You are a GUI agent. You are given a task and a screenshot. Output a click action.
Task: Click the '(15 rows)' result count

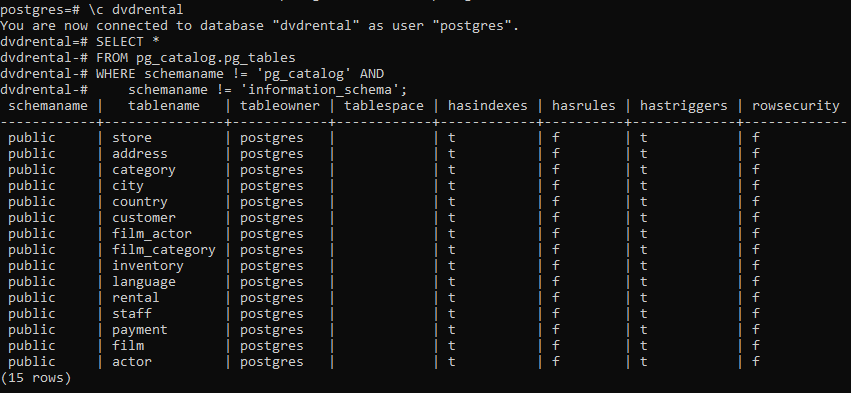tap(36, 378)
